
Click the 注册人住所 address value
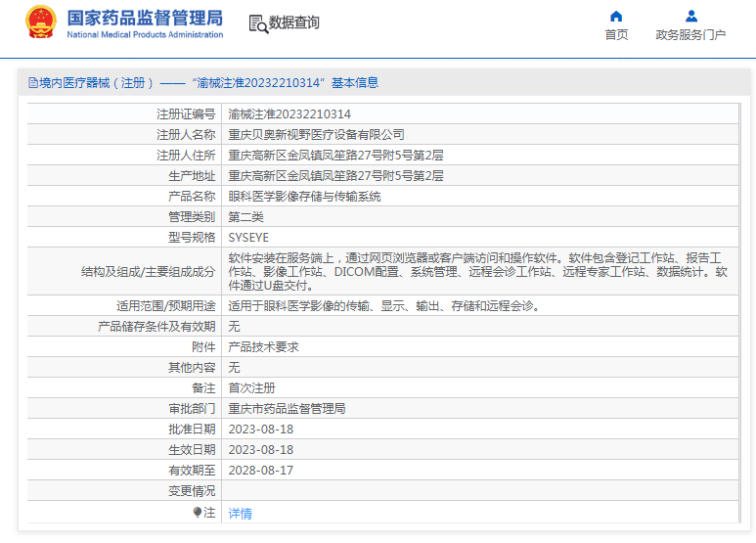point(335,156)
